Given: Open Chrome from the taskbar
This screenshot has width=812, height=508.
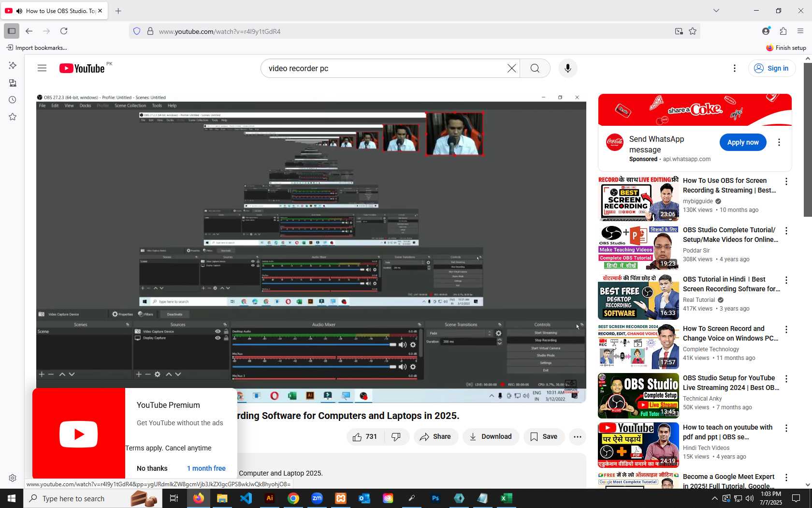Looking at the screenshot, I should (x=293, y=498).
